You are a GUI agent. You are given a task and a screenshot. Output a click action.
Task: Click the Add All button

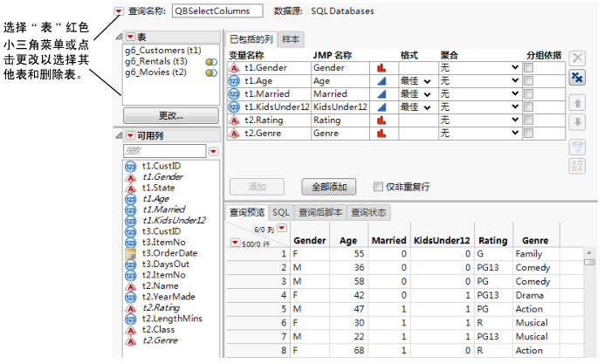point(329,187)
